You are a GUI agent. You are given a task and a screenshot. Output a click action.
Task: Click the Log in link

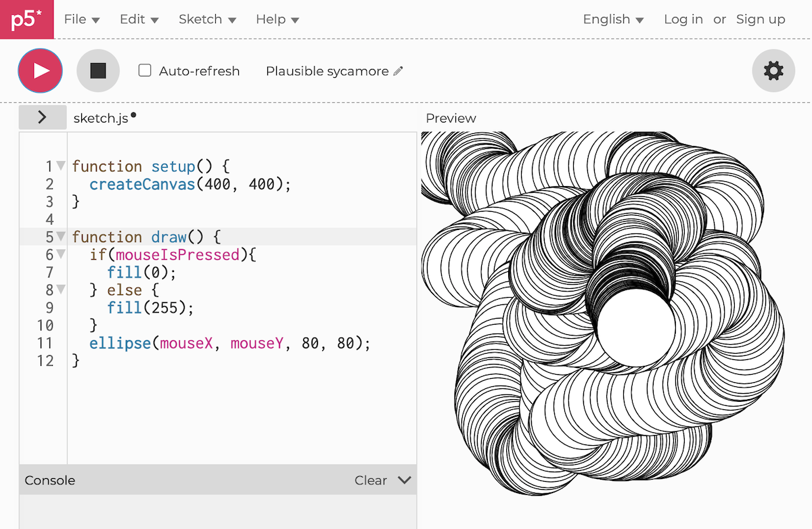(x=683, y=20)
